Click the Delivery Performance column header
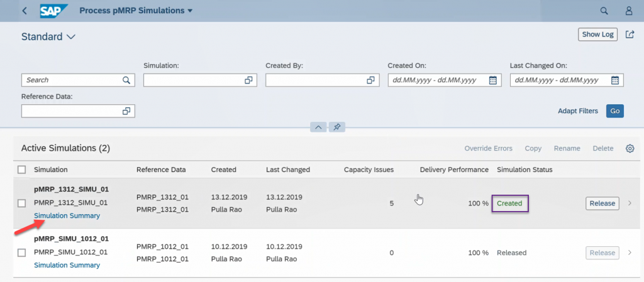This screenshot has width=644, height=282. pos(454,170)
